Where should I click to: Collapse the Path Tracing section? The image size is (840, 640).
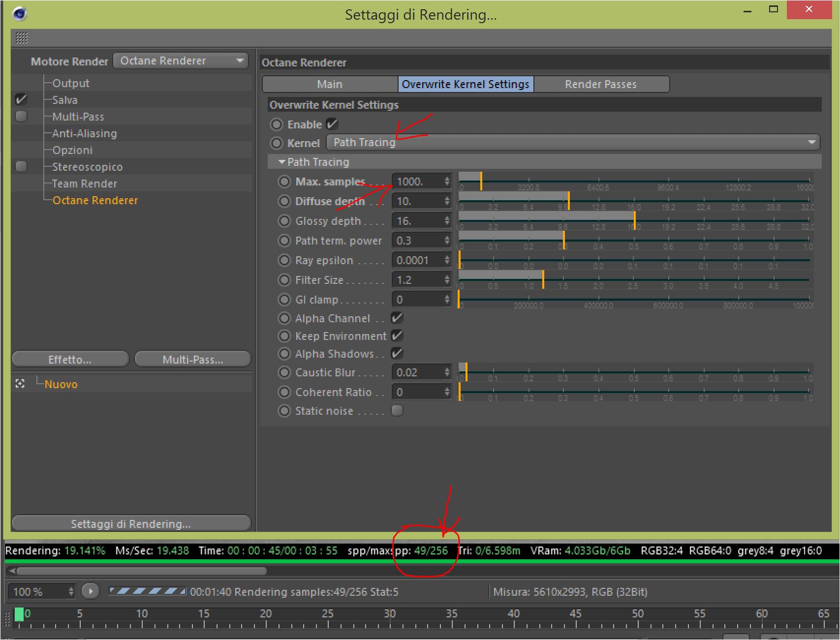click(282, 162)
